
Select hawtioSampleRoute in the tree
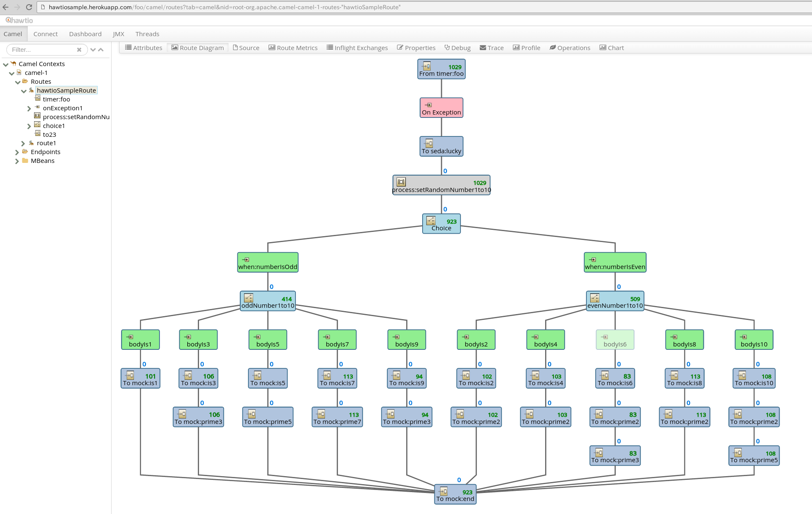click(66, 90)
